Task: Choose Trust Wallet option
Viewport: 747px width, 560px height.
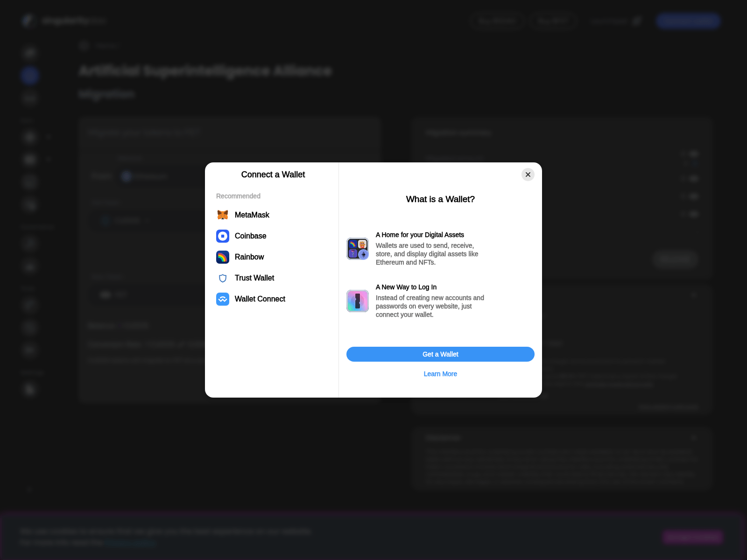Action: (272, 278)
